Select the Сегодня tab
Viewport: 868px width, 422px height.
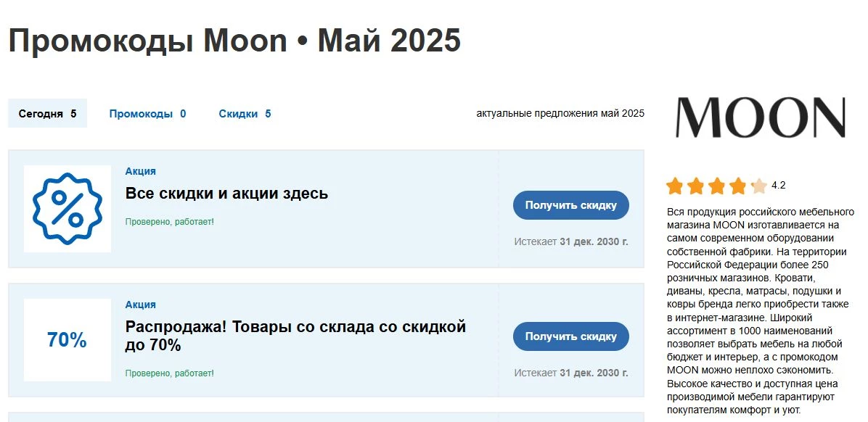pos(46,112)
